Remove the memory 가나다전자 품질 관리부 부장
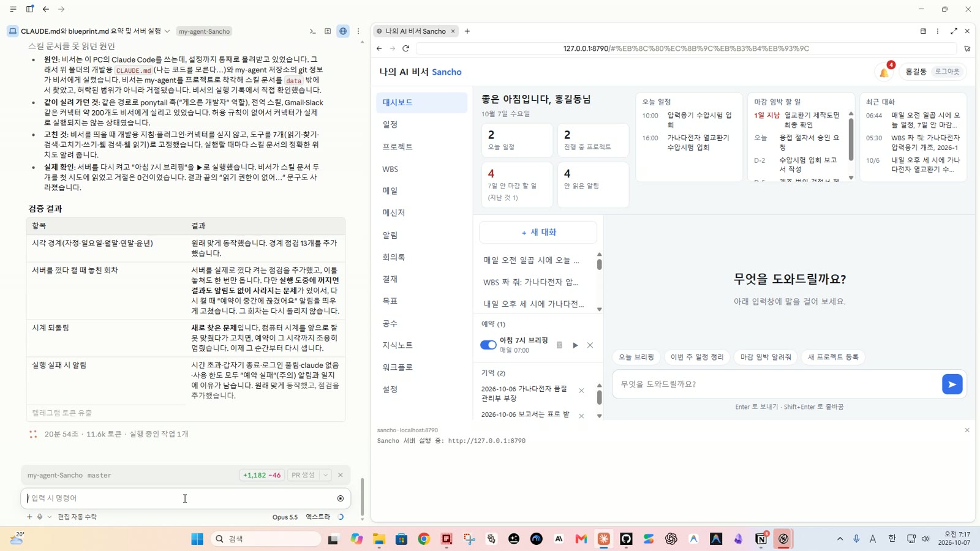 pos(581,391)
